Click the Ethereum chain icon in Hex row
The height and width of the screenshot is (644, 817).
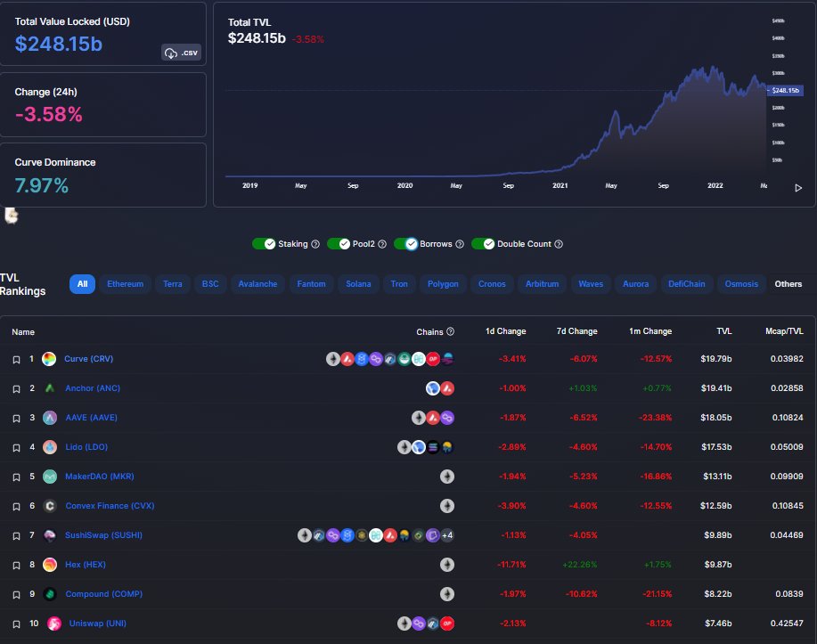[x=447, y=565]
